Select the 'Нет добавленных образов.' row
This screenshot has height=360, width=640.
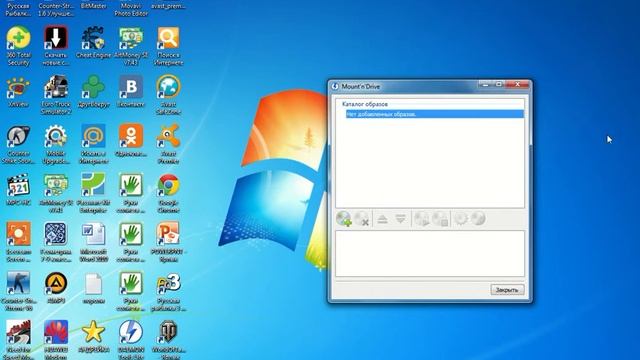coord(435,114)
